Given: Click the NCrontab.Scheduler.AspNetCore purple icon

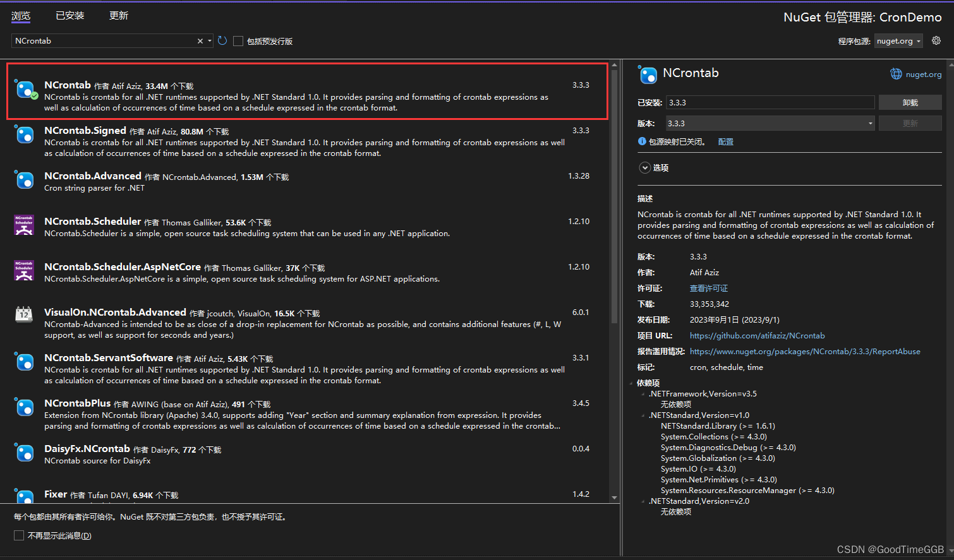Looking at the screenshot, I should click(24, 271).
